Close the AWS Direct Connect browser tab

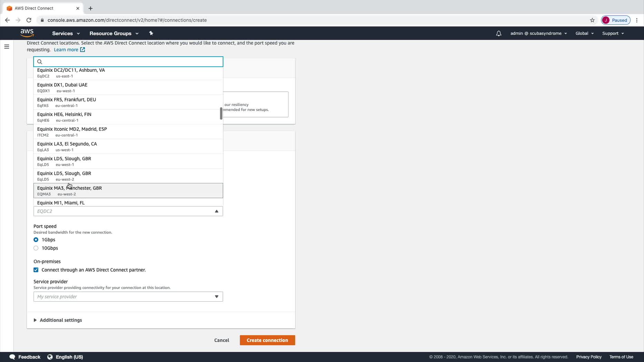tap(78, 8)
